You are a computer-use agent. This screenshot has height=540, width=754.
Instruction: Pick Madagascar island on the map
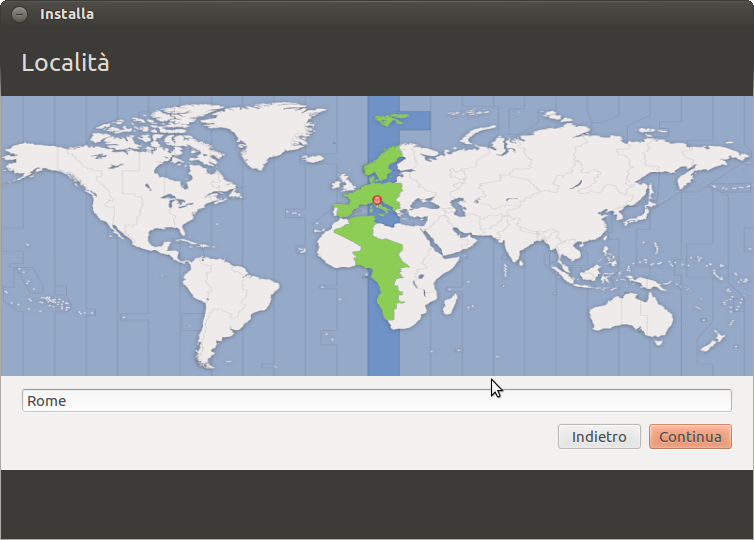pyautogui.click(x=450, y=304)
